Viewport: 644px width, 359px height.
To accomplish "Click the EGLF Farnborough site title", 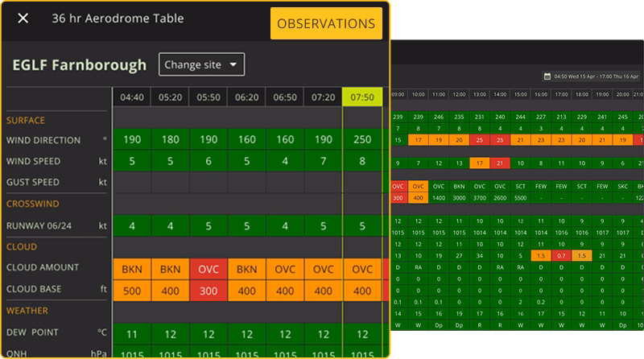I will coord(79,65).
